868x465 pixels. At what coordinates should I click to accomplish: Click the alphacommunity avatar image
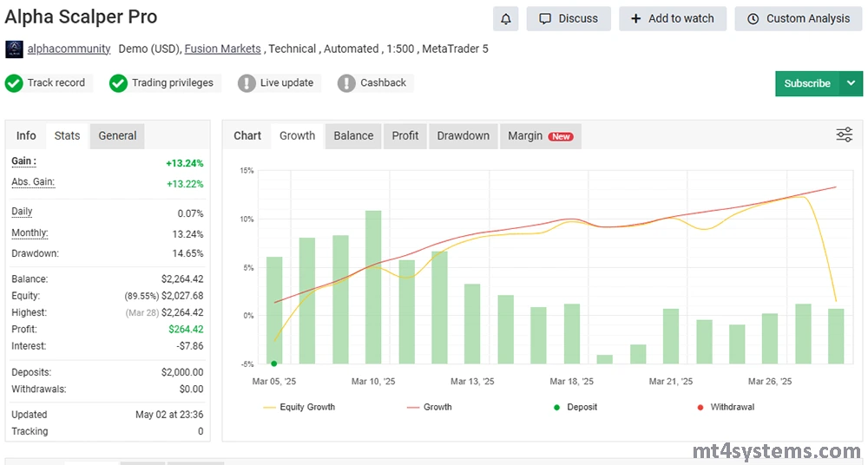point(14,49)
